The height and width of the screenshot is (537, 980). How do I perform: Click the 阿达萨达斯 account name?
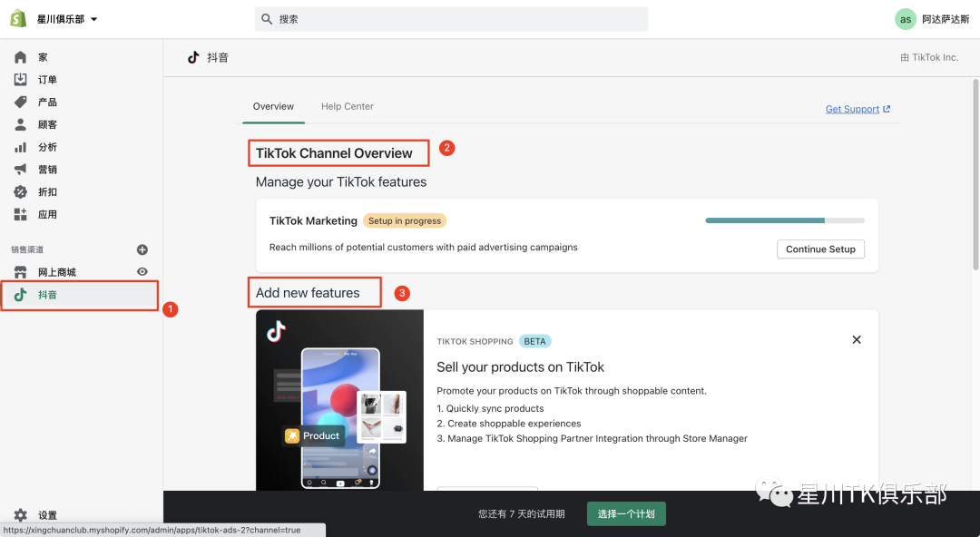[x=946, y=19]
